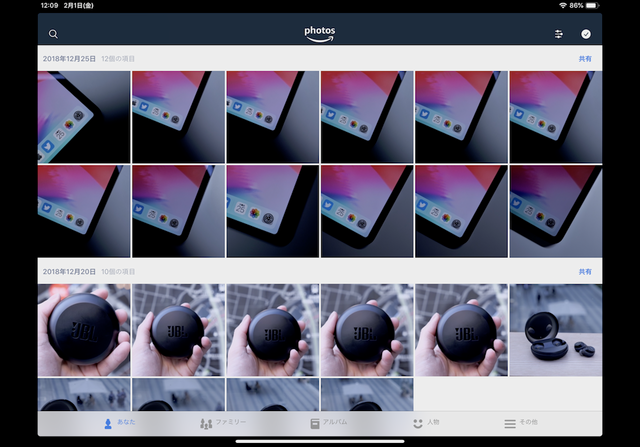Tap the select checkmark circle icon
The width and height of the screenshot is (640, 447).
[586, 34]
